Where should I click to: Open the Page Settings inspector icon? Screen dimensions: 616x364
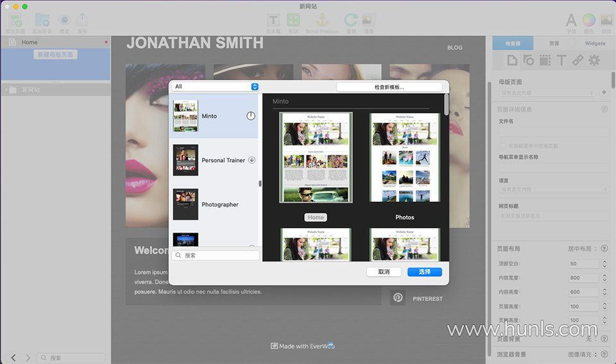pos(512,60)
